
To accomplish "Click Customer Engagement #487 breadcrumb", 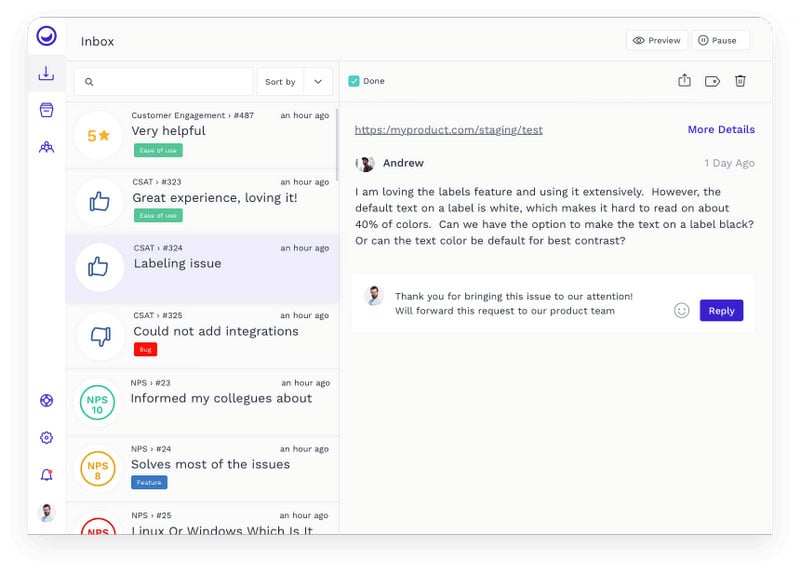I will coord(192,115).
